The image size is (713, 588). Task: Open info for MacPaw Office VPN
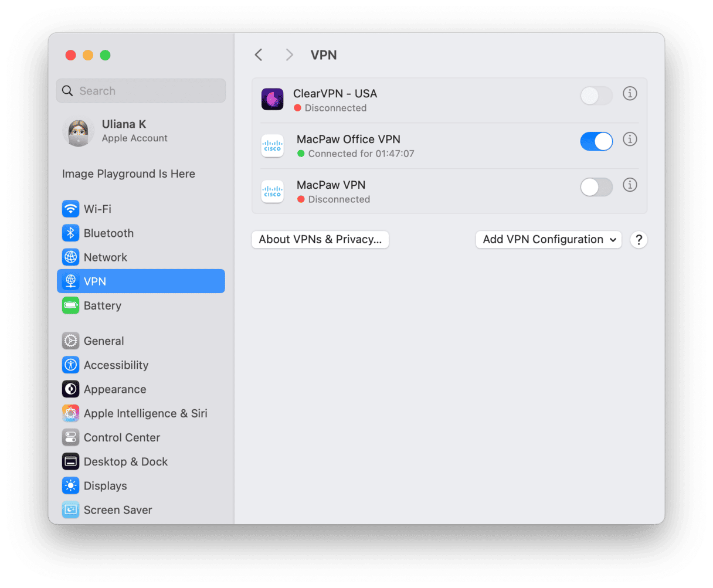pyautogui.click(x=630, y=139)
